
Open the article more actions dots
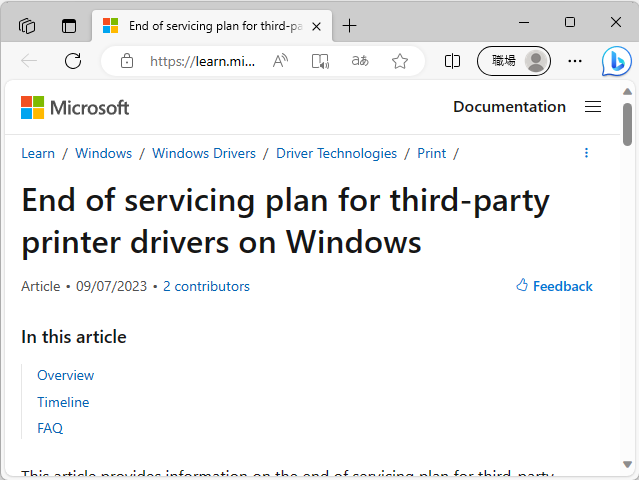pos(586,153)
